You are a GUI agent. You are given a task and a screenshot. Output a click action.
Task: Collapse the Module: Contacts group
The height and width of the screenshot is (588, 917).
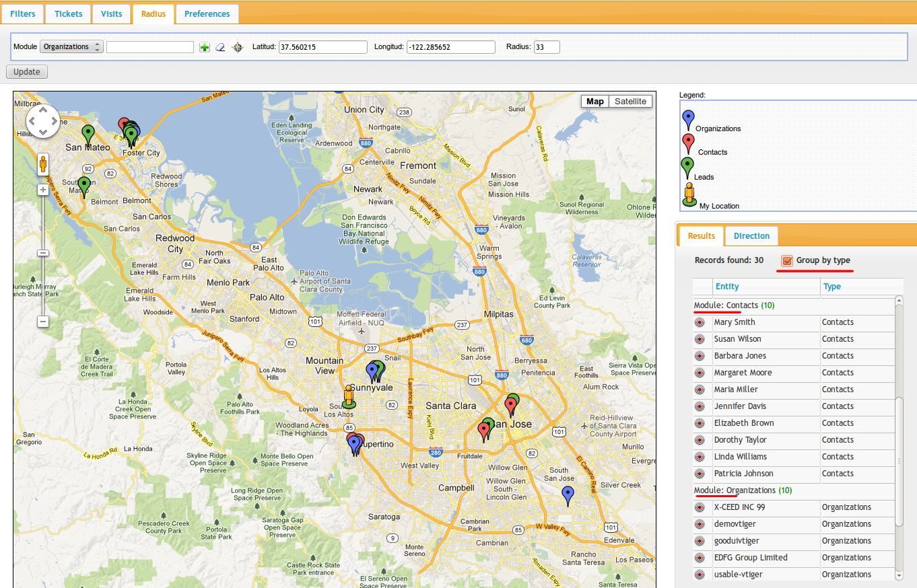pos(726,305)
